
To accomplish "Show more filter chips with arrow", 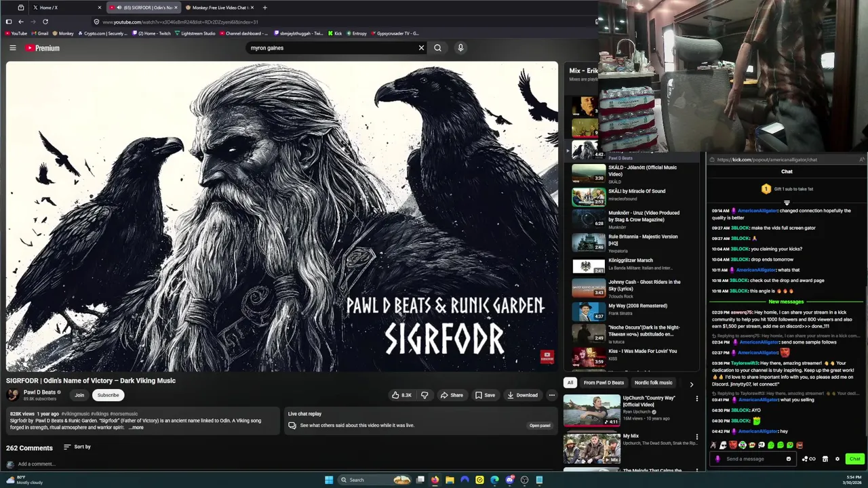I will [691, 384].
